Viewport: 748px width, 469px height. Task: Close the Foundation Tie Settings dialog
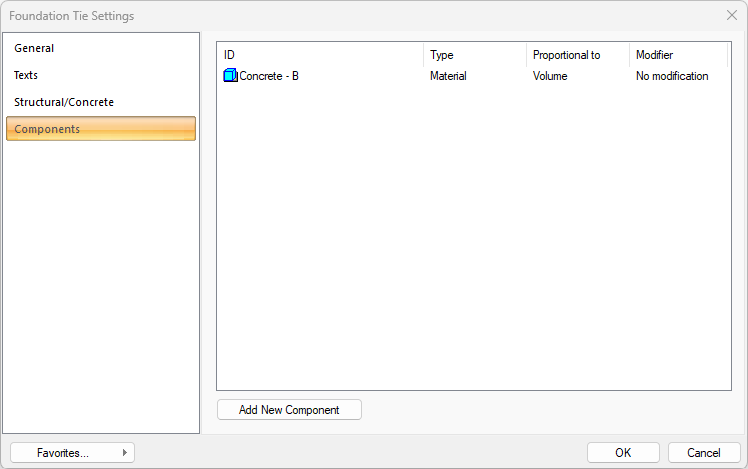coord(731,16)
